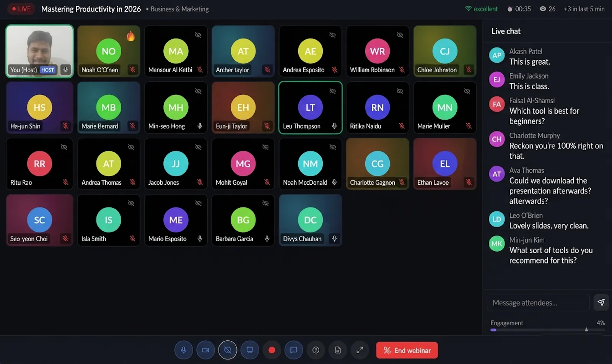Viewport: 612px width, 364px height.
Task: Click the +3 in last 5 min text
Action: [584, 9]
